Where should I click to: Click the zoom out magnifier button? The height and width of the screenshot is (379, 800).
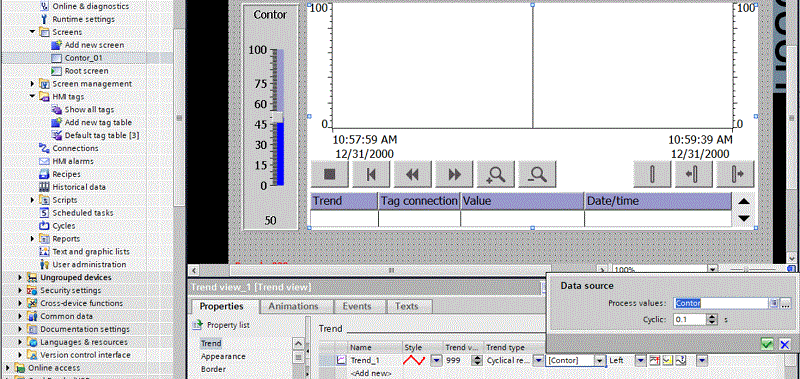[537, 174]
